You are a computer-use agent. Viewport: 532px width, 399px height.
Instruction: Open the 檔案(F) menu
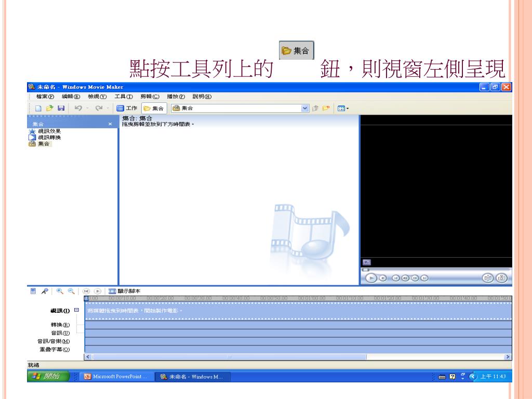45,97
